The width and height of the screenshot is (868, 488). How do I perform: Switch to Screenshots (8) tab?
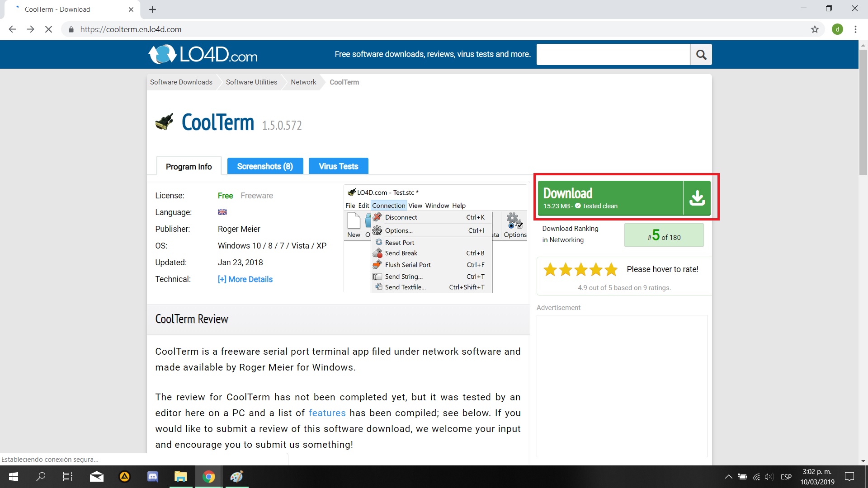pos(265,166)
